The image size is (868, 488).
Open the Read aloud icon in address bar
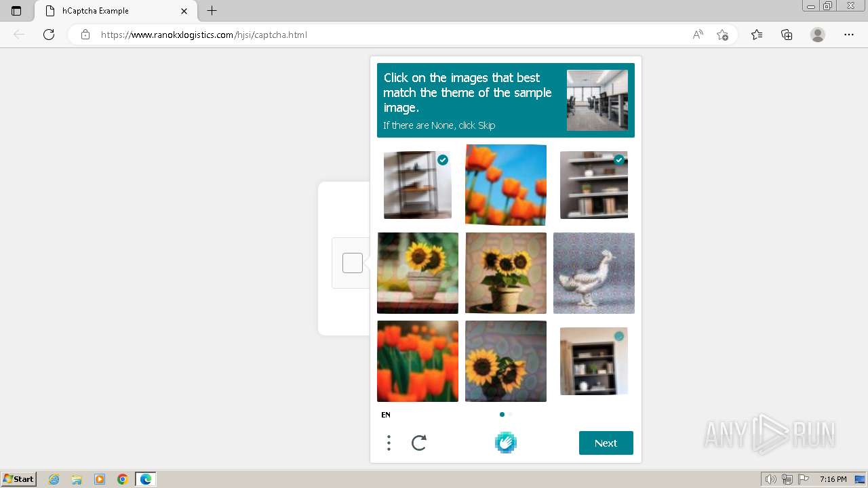(698, 35)
